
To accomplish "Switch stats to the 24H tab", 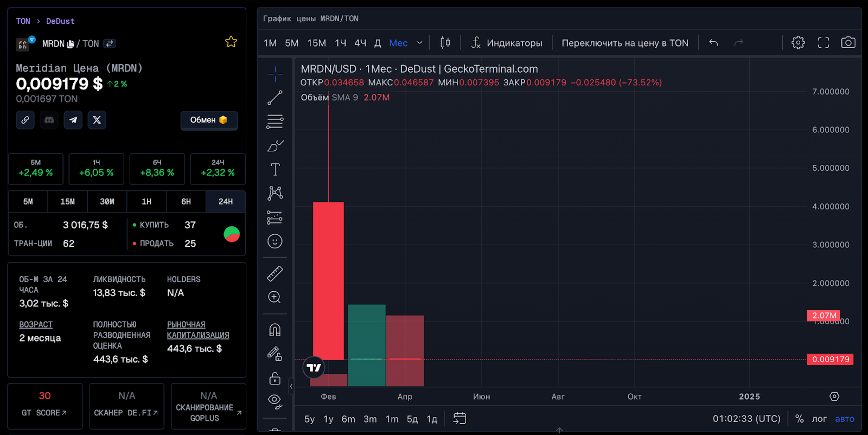I will coord(226,202).
